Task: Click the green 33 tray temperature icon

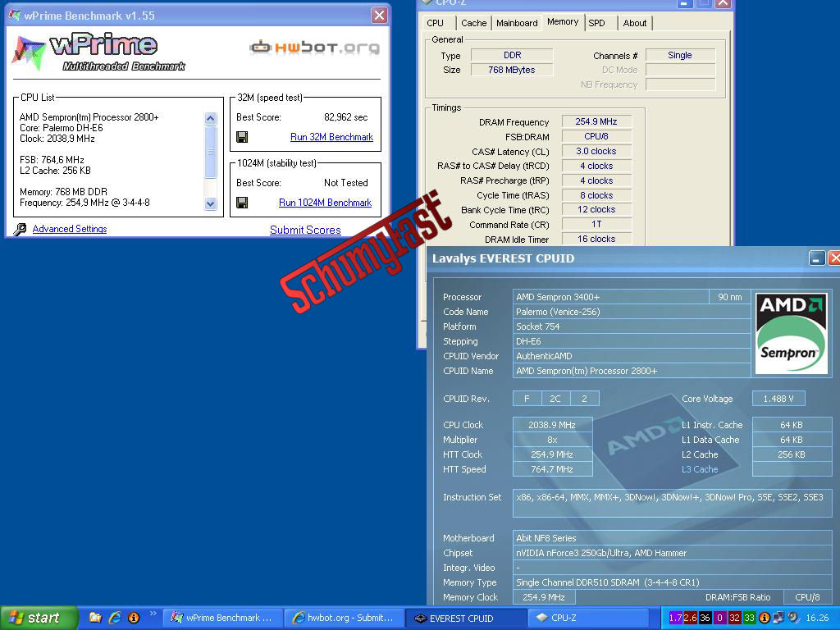Action: tap(749, 618)
